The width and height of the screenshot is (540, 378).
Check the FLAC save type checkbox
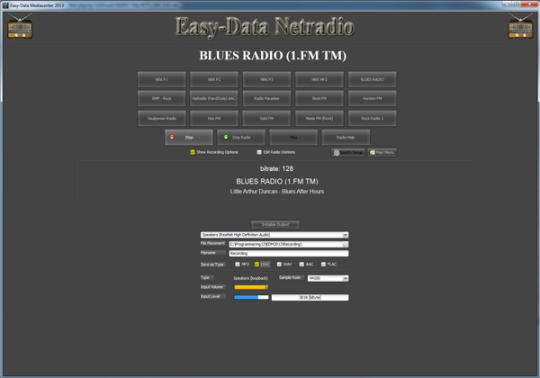(323, 264)
